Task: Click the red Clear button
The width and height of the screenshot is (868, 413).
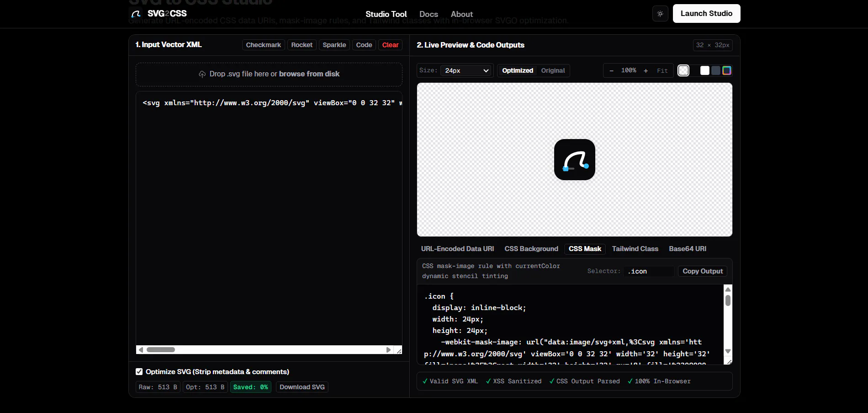Action: [x=391, y=45]
